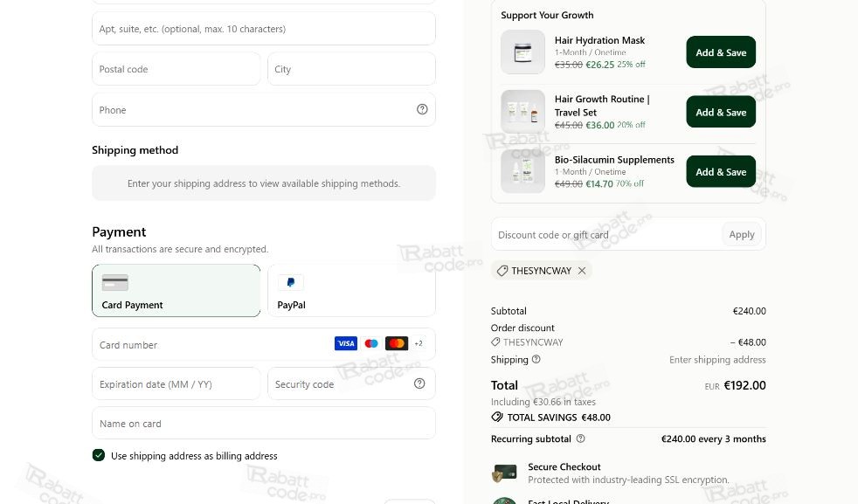Add Hair Hydration Mask with Add & Save
858x504 pixels.
click(x=721, y=52)
